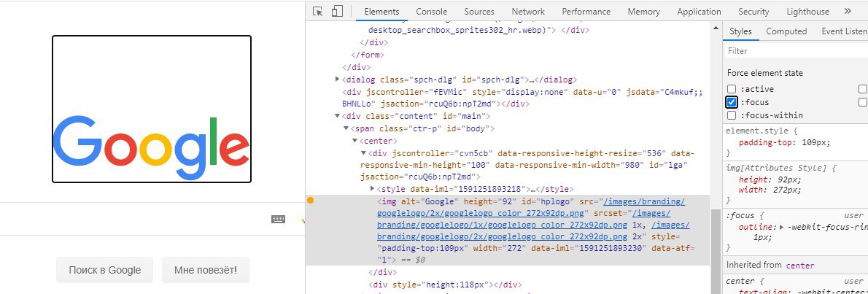Viewport: 868px width, 294px height.
Task: Collapse the div jscontroller="cvn5cb" node
Action: click(364, 152)
